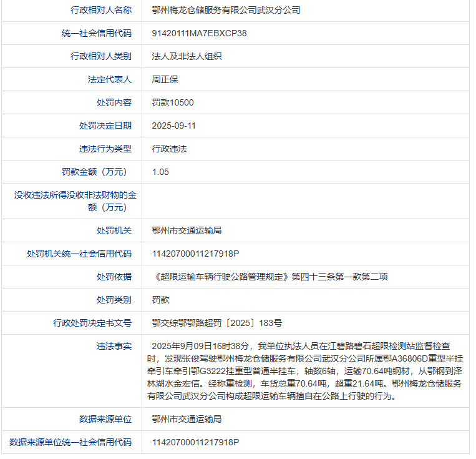This screenshot has width=476, height=459.
Task: Click legal representative name 周正保
Action: click(165, 79)
